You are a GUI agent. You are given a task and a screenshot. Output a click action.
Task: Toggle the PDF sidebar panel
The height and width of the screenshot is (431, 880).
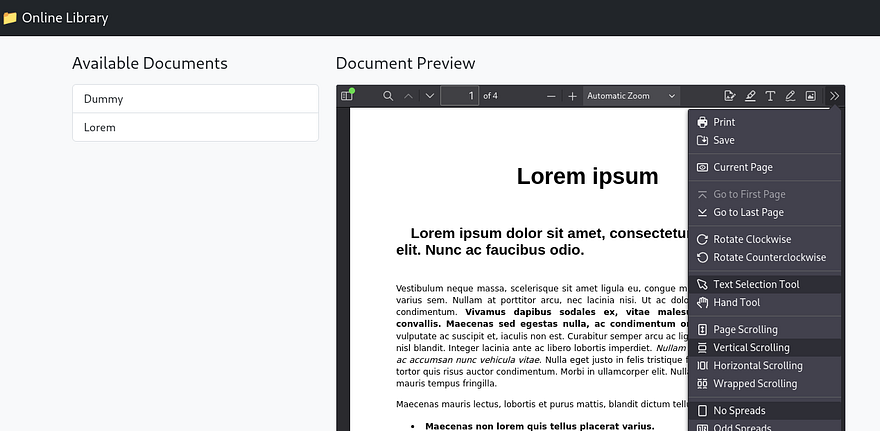coord(347,96)
